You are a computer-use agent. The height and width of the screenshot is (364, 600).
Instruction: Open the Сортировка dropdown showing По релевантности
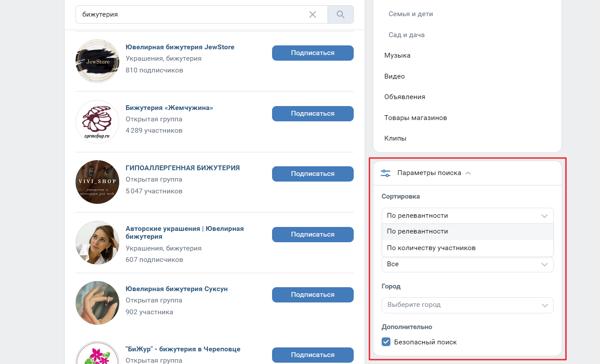(467, 216)
